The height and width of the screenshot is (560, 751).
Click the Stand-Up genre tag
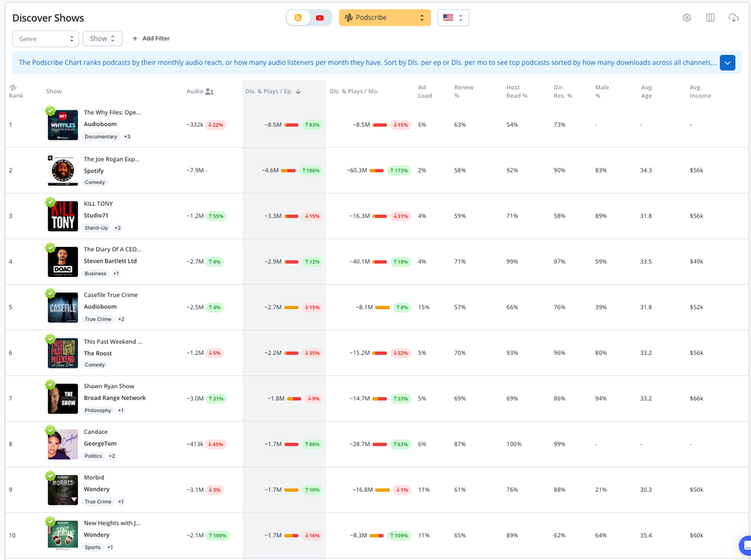tap(96, 228)
